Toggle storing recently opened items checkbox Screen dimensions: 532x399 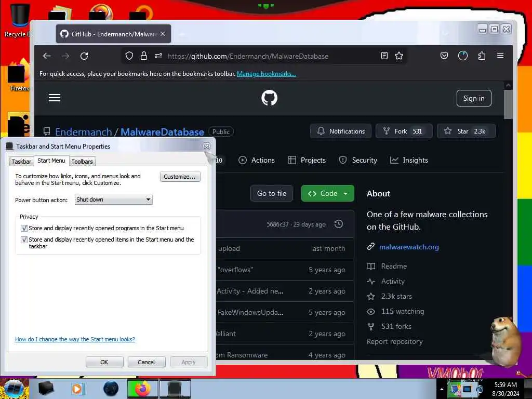(24, 240)
